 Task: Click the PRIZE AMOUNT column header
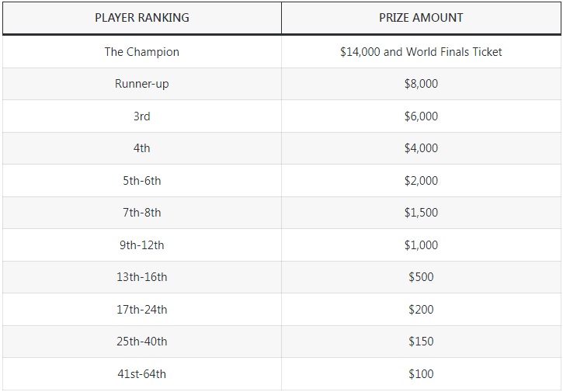tap(421, 18)
